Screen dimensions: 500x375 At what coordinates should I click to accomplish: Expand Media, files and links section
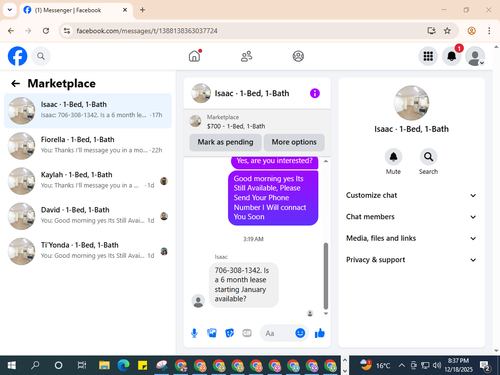click(411, 238)
